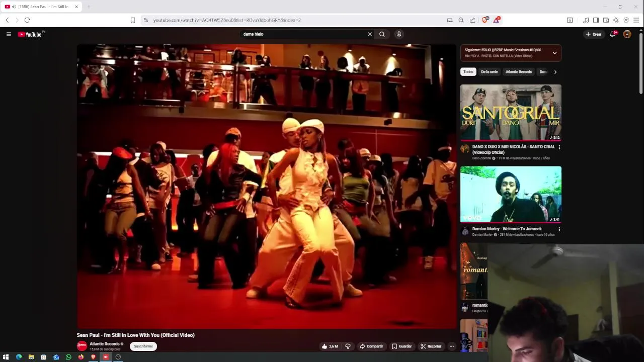Screen dimensions: 644x362
Task: Open the YouTube hamburger guide menu
Action: coord(9,34)
